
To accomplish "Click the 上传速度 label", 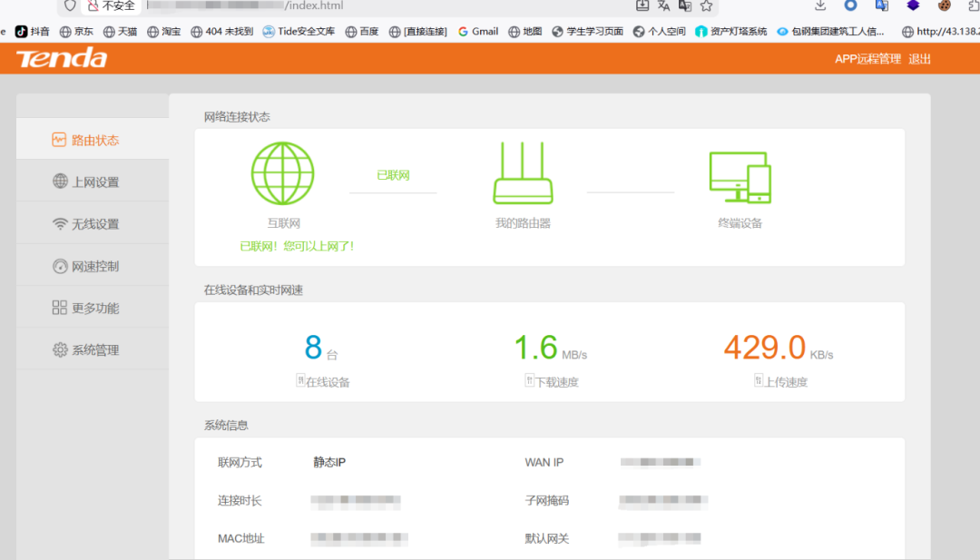I will (786, 382).
